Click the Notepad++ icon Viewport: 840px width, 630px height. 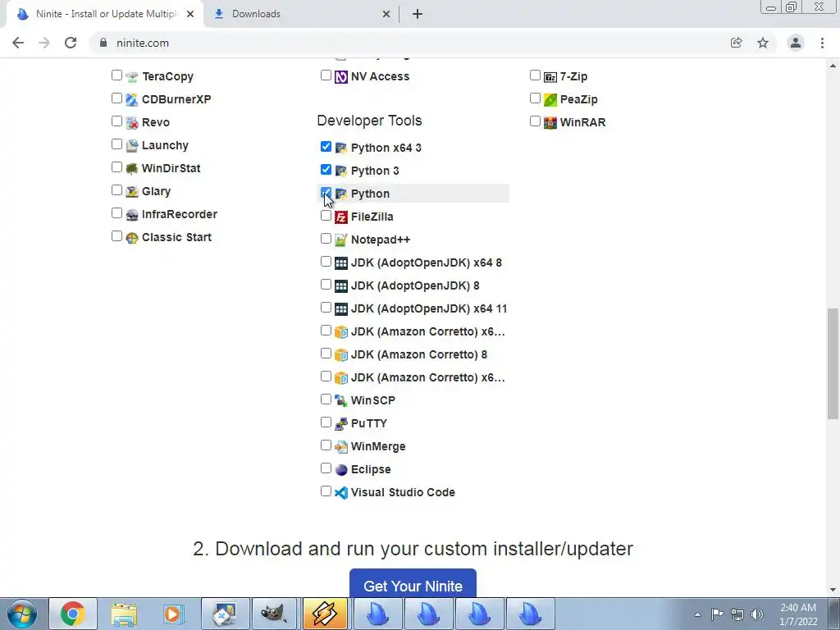(x=341, y=240)
